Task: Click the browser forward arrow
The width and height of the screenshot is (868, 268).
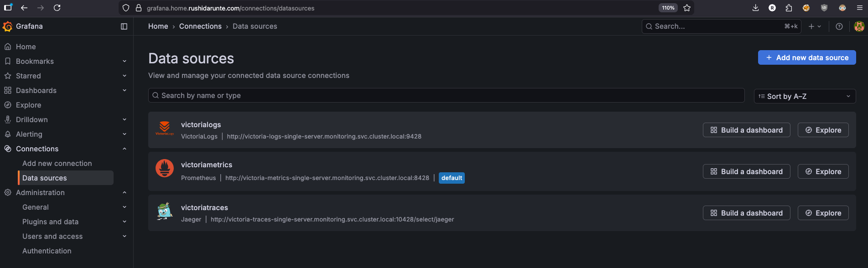Action: (41, 8)
